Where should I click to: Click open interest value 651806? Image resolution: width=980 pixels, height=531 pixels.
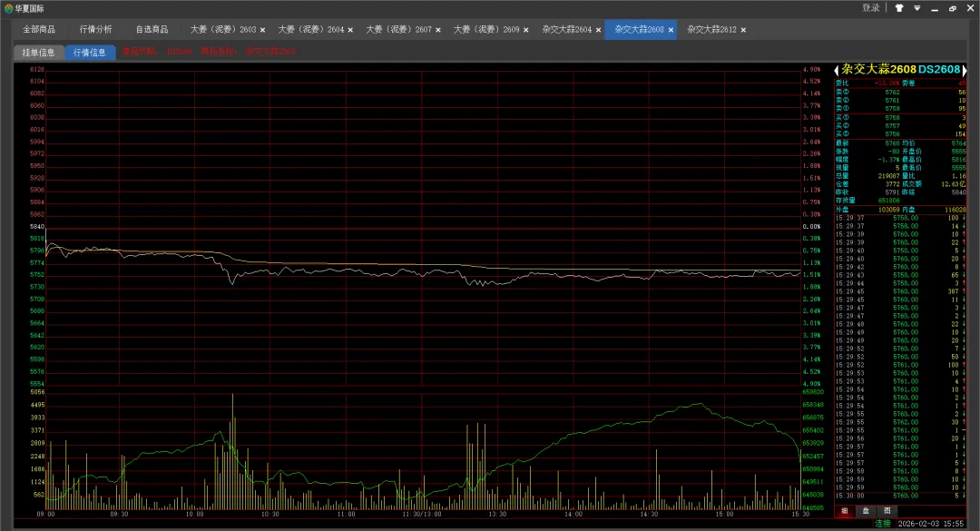coord(888,200)
